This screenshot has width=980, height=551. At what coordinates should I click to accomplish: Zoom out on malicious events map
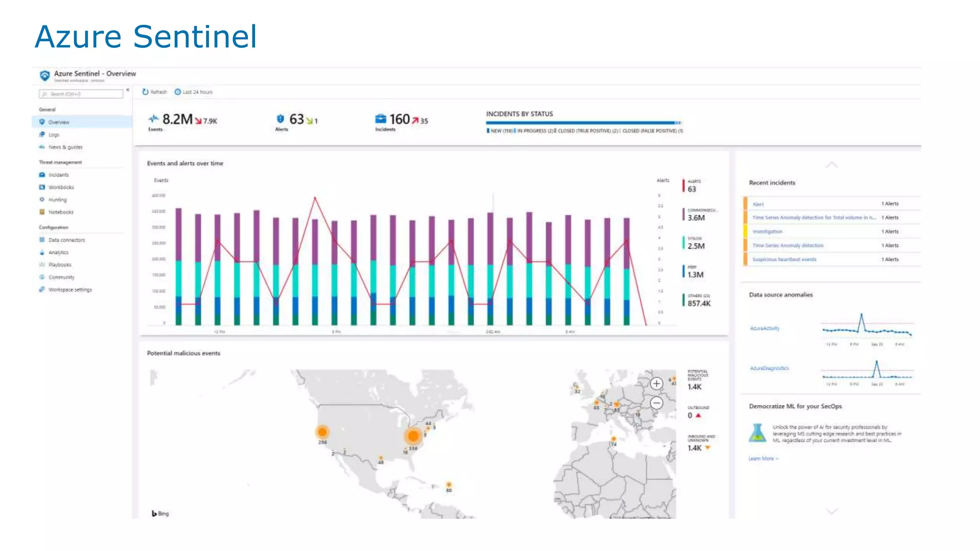pyautogui.click(x=657, y=403)
